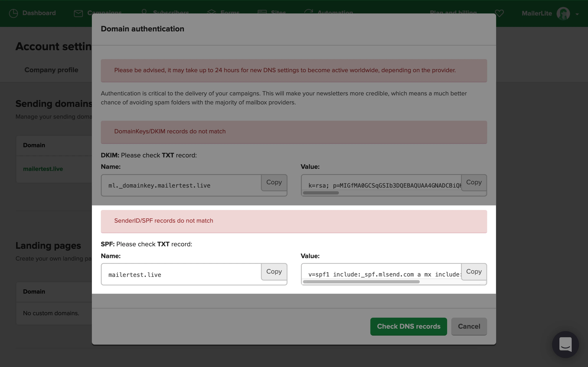Click the Dashboard clock icon
The image size is (588, 367).
click(x=13, y=13)
